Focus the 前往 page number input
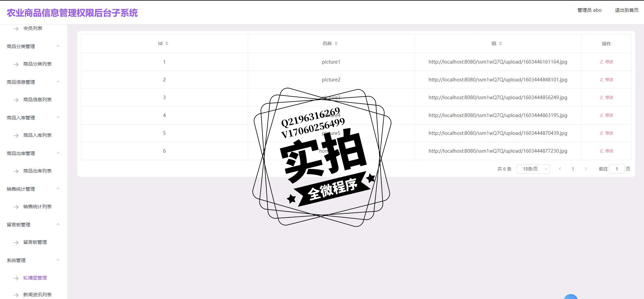 (617, 169)
